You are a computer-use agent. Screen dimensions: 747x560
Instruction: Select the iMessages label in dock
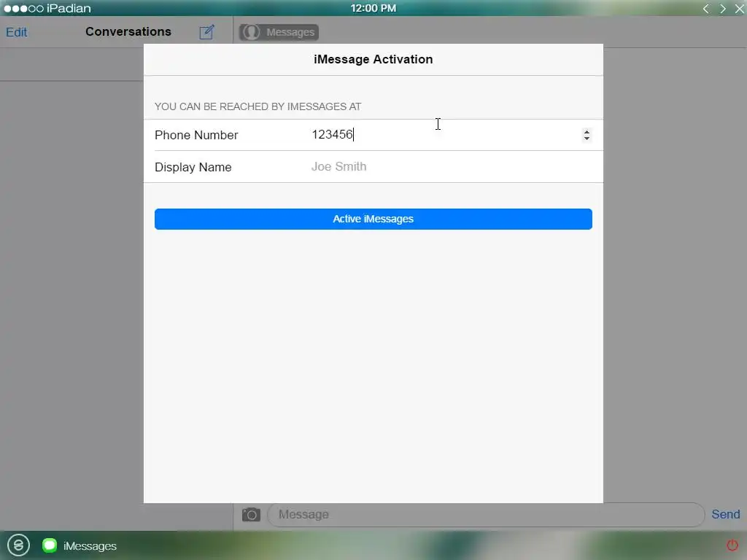point(90,545)
